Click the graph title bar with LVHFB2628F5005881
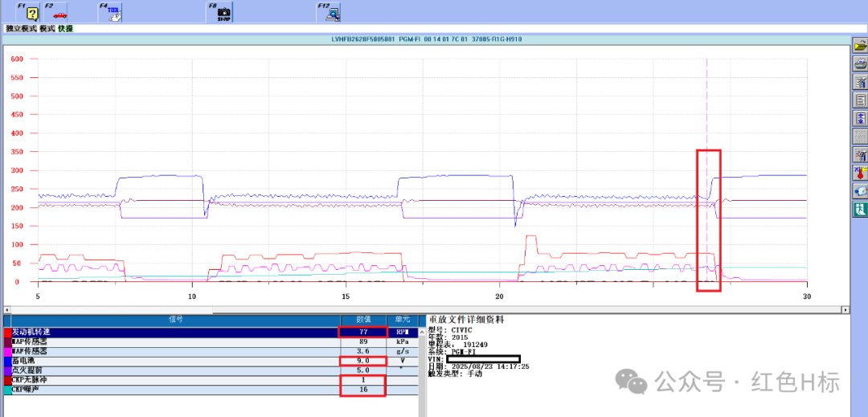 (426, 39)
